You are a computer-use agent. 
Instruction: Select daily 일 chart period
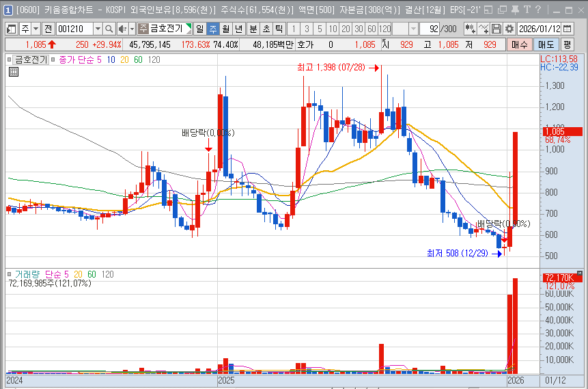(x=199, y=29)
